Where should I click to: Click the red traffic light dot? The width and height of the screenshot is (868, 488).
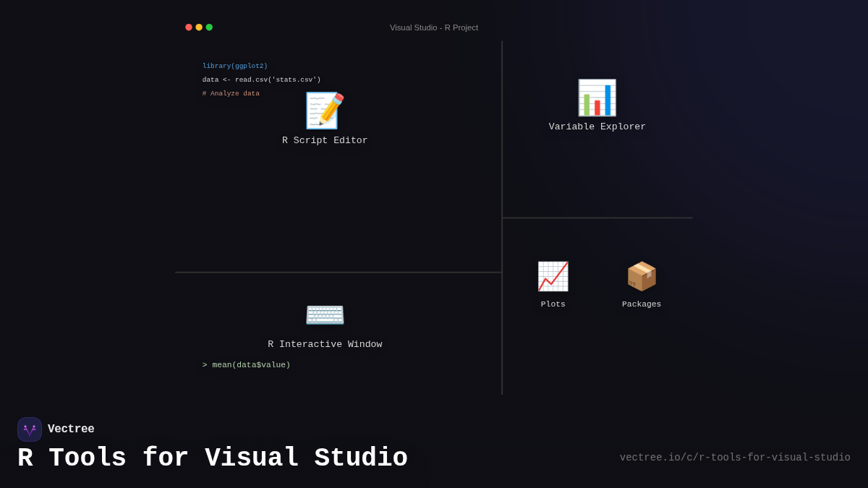189,27
